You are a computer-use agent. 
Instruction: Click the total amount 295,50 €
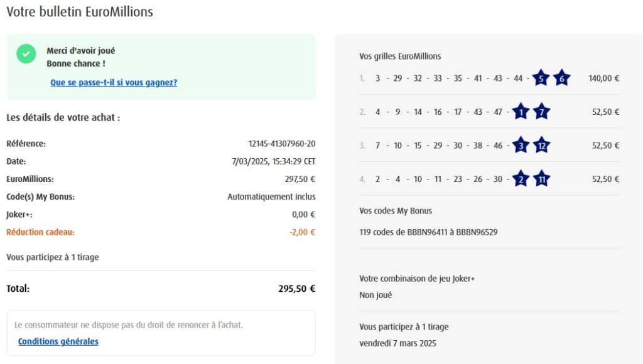coord(296,289)
